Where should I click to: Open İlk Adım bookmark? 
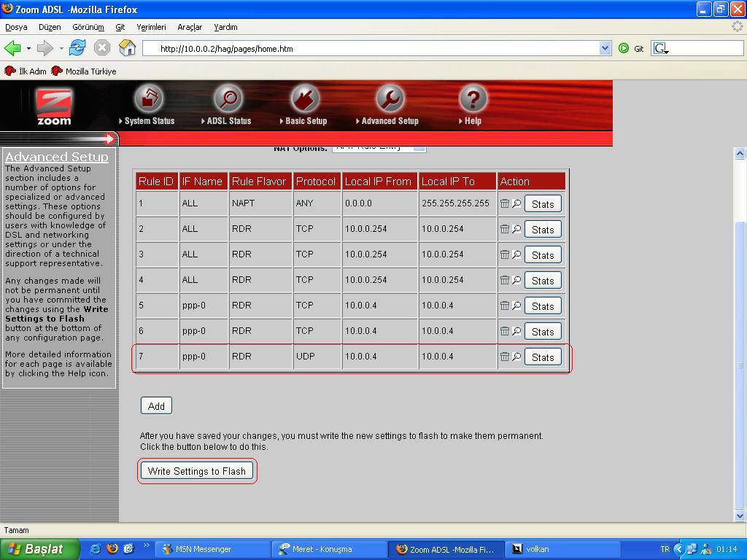tap(26, 71)
